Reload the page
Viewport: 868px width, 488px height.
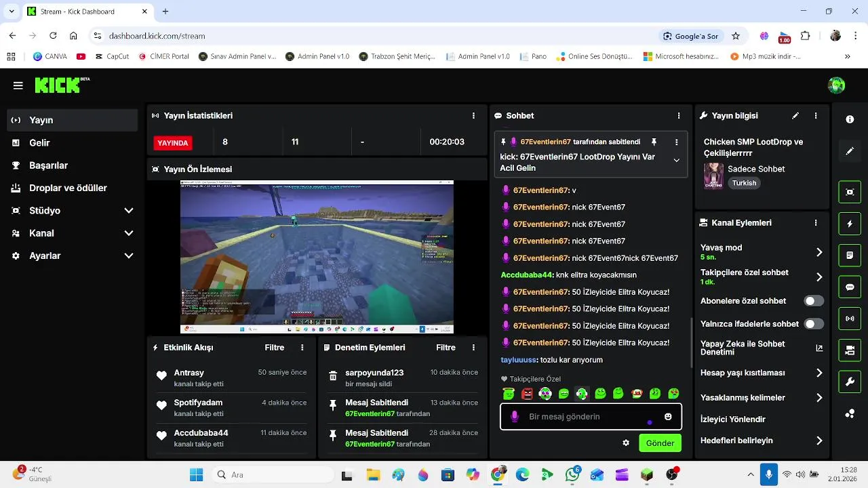pyautogui.click(x=53, y=36)
